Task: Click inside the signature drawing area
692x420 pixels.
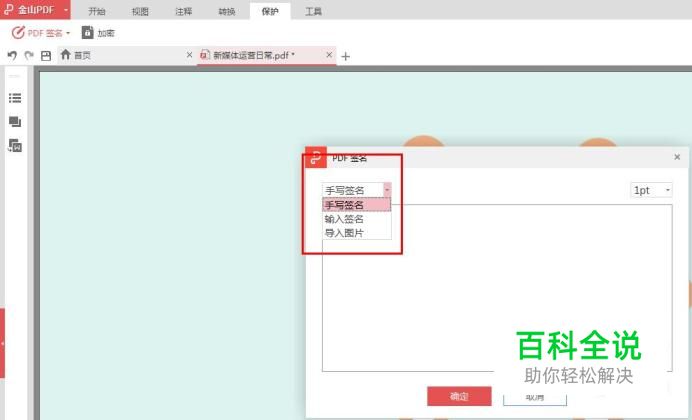Action: coord(497,288)
